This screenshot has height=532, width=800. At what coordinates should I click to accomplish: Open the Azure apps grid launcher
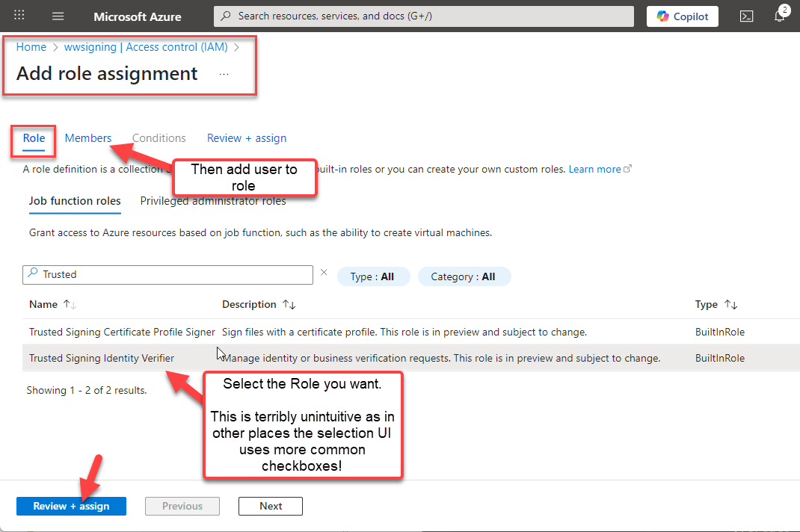click(19, 15)
